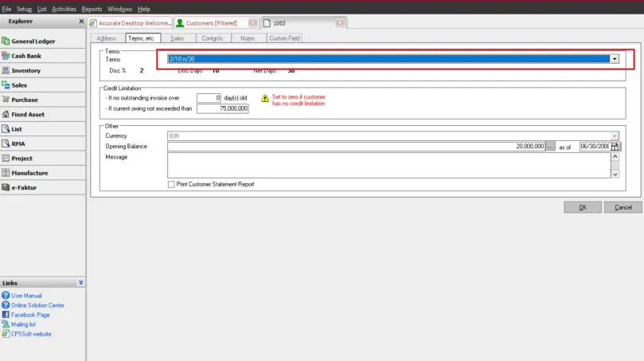Screen dimensions: 644x361
Task: Switch to the Address tab
Action: [106, 38]
